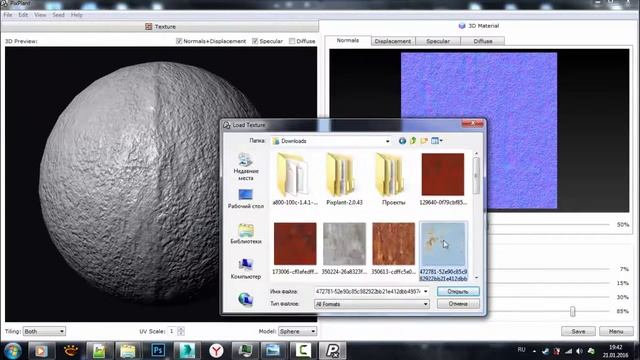Click the Save button
Viewport: 640px width, 360px height.
(578, 331)
